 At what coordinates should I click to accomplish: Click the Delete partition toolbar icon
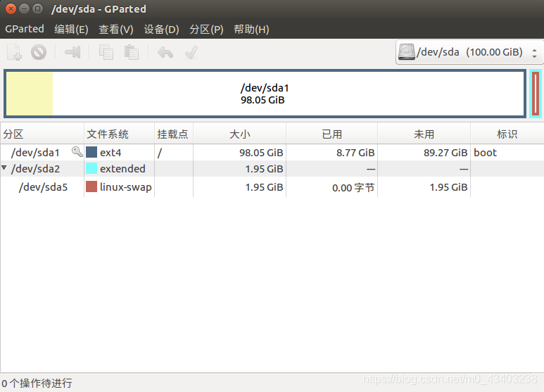(39, 52)
